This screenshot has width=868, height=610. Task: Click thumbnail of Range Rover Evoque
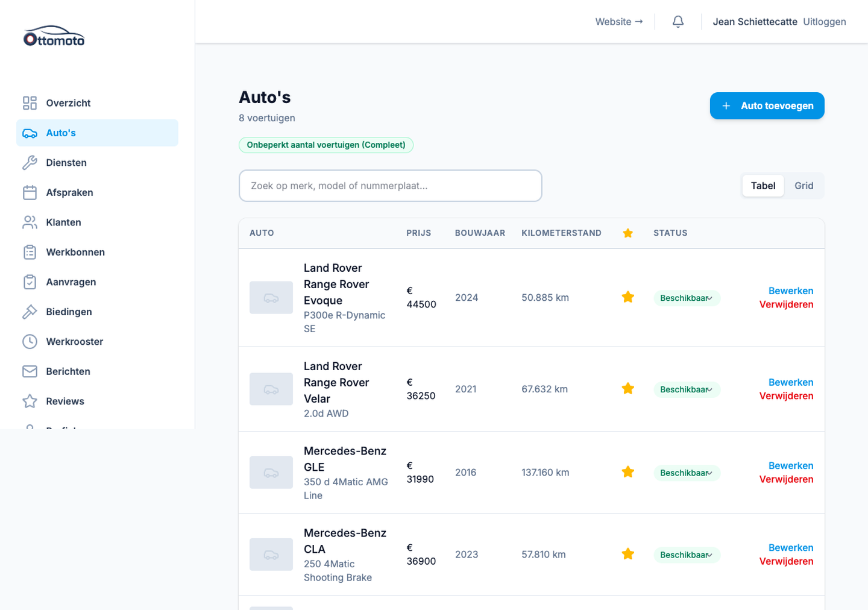pos(271,298)
